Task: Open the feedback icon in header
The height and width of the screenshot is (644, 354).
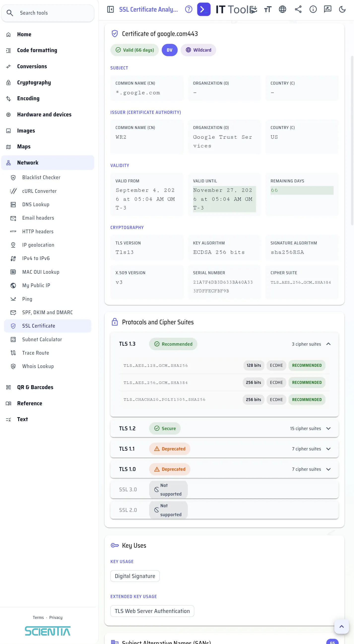Action: pyautogui.click(x=327, y=9)
